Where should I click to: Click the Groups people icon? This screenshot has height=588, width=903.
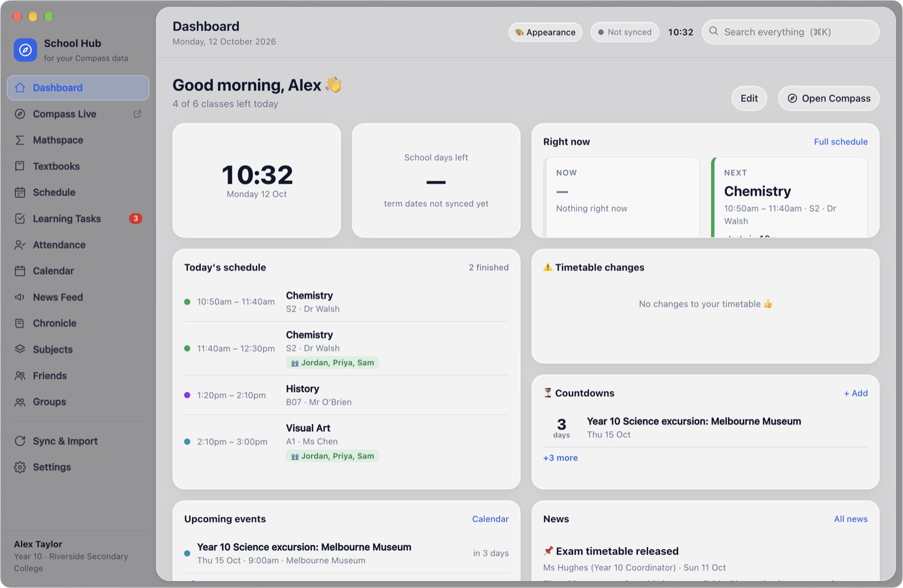pos(20,402)
